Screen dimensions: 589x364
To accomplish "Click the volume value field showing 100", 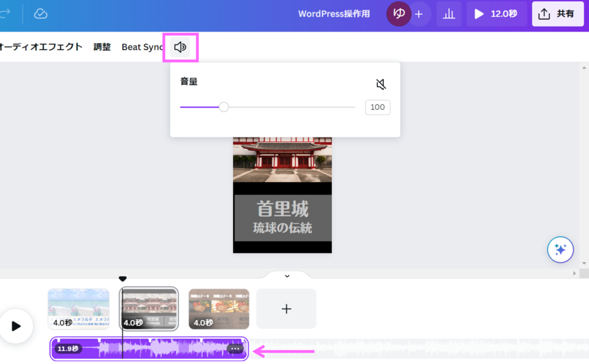I will (x=377, y=107).
